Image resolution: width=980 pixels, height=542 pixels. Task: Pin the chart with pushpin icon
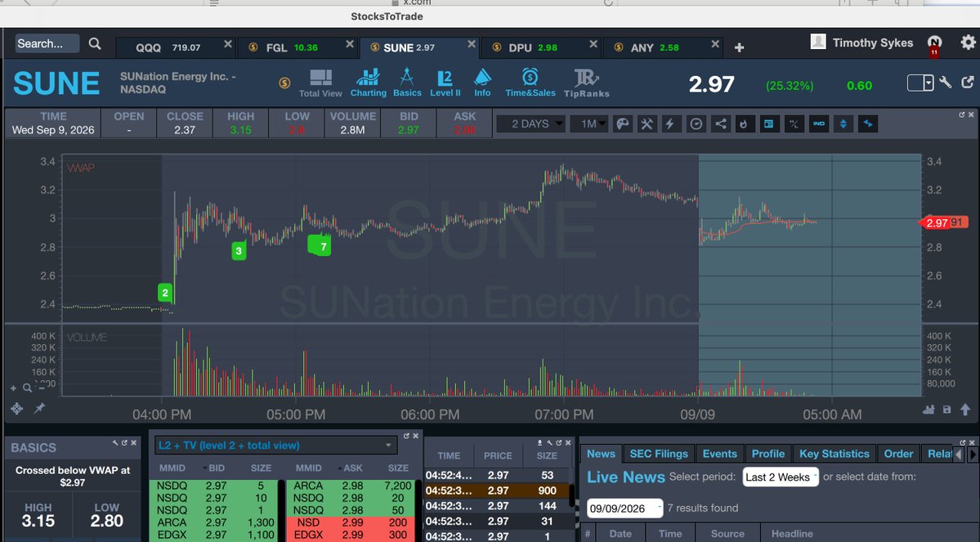[x=39, y=408]
